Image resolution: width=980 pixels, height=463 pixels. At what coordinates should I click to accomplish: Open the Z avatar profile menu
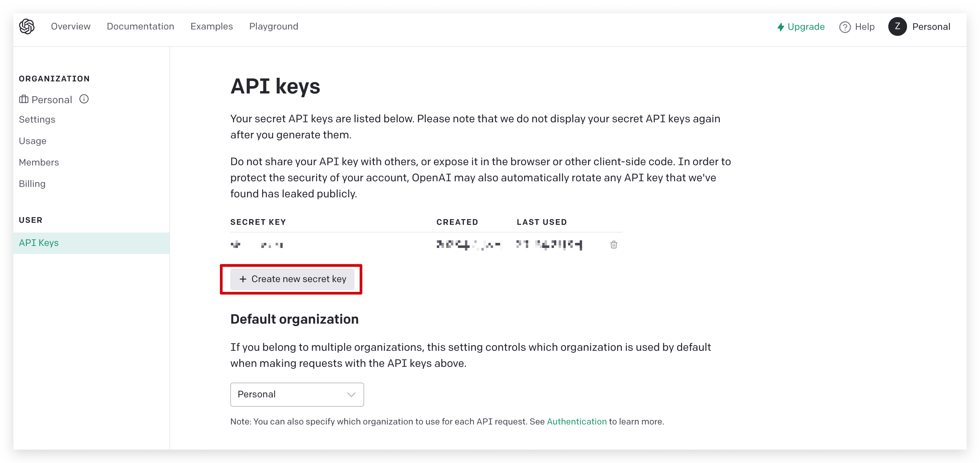point(897,27)
